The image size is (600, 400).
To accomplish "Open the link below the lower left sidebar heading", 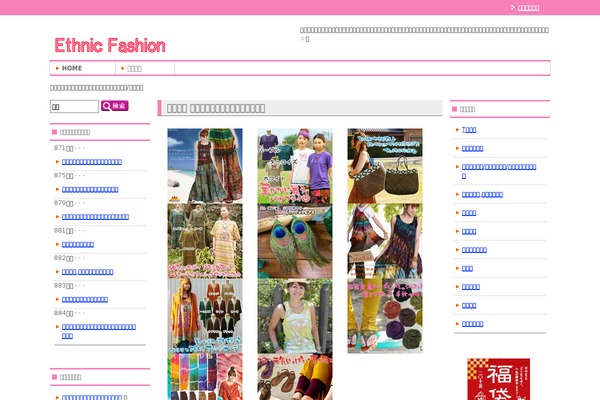I will (92, 397).
